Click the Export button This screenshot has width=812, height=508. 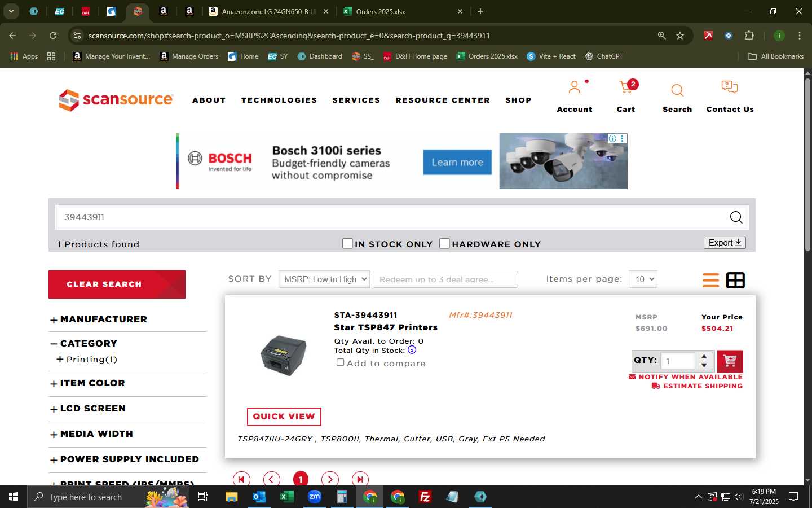[x=725, y=243]
